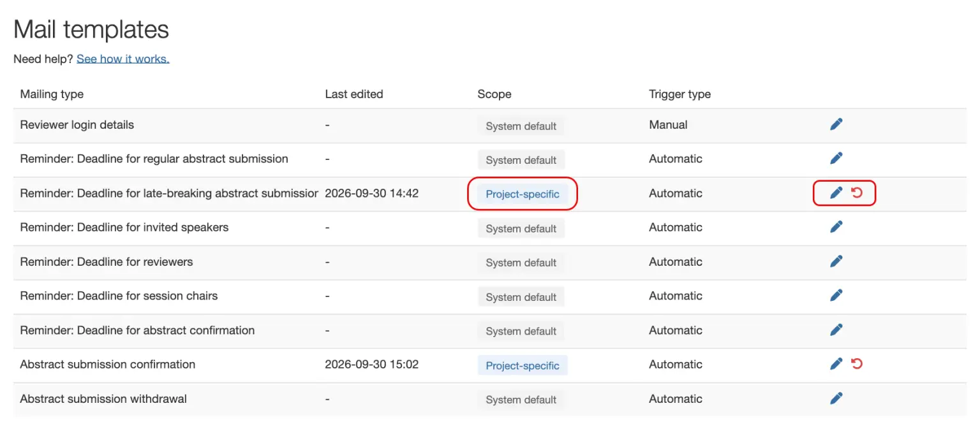Click the Last edited column header

click(354, 94)
